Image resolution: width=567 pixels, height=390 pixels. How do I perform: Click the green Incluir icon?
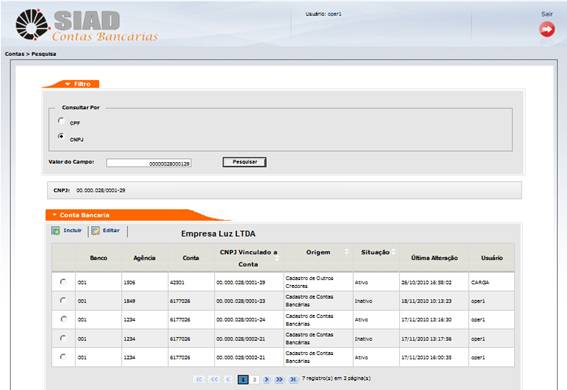coord(55,231)
